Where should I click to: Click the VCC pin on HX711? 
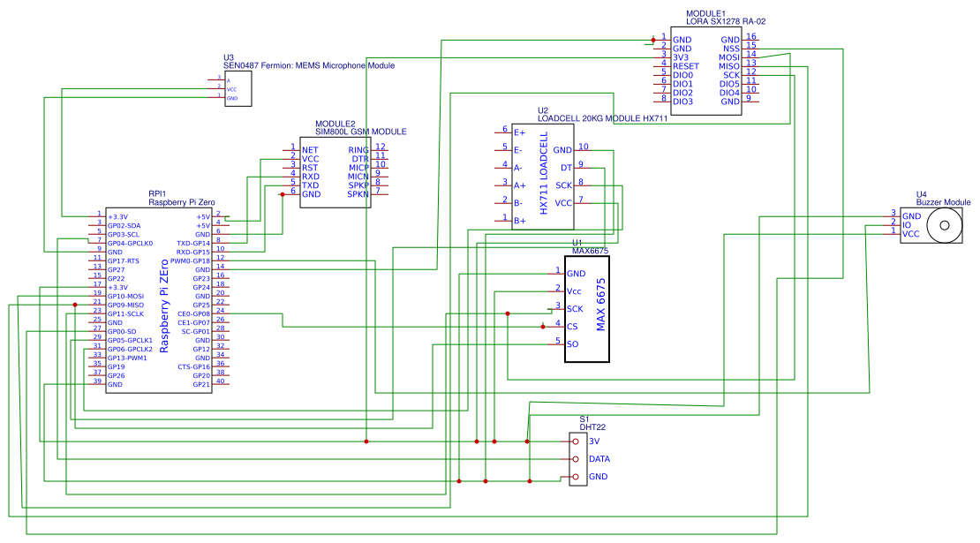[563, 203]
